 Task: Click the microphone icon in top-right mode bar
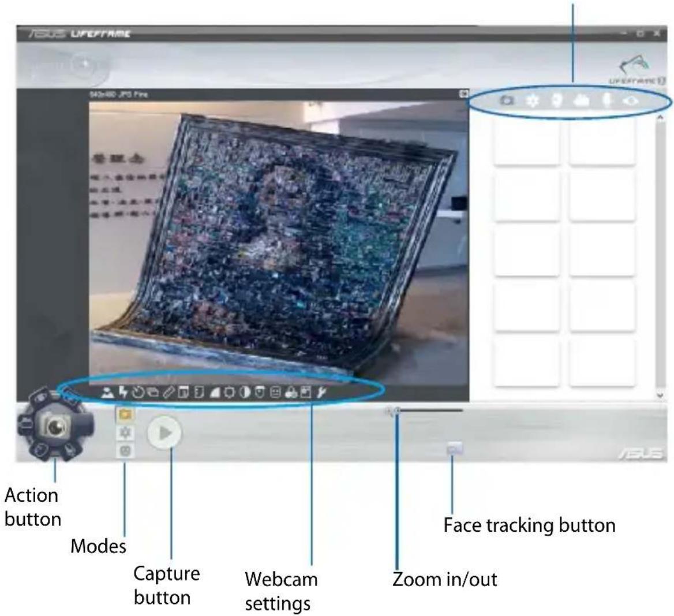[606, 100]
